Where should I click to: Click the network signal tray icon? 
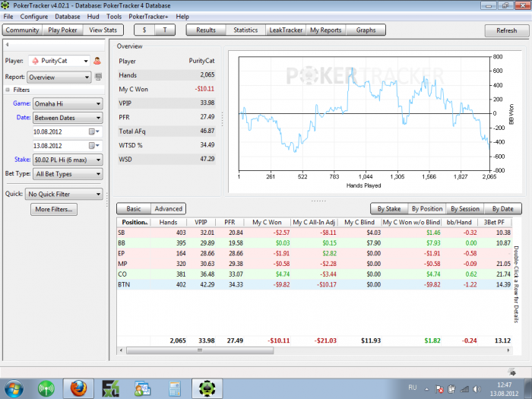[464, 389]
